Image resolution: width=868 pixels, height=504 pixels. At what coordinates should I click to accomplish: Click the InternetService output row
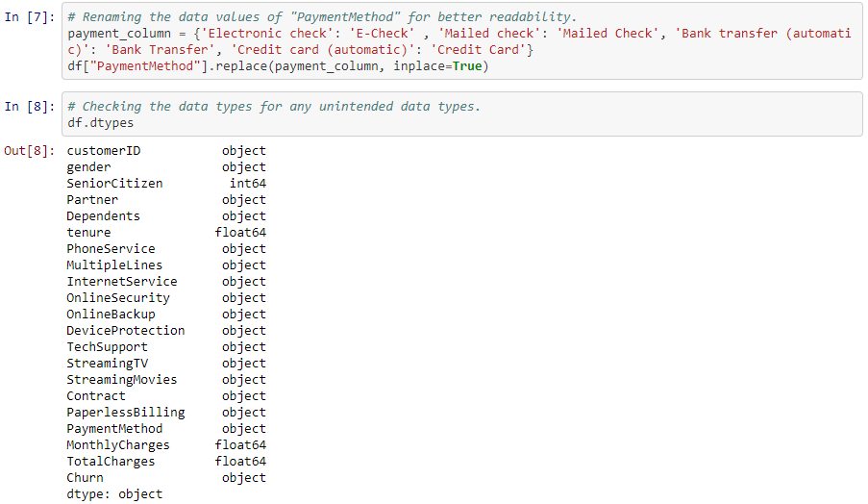[x=122, y=282]
